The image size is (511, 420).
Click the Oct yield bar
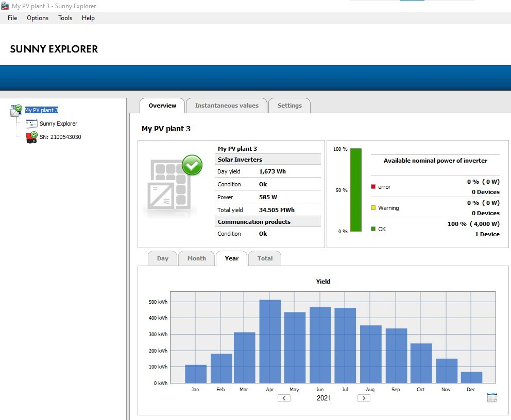coord(421,363)
